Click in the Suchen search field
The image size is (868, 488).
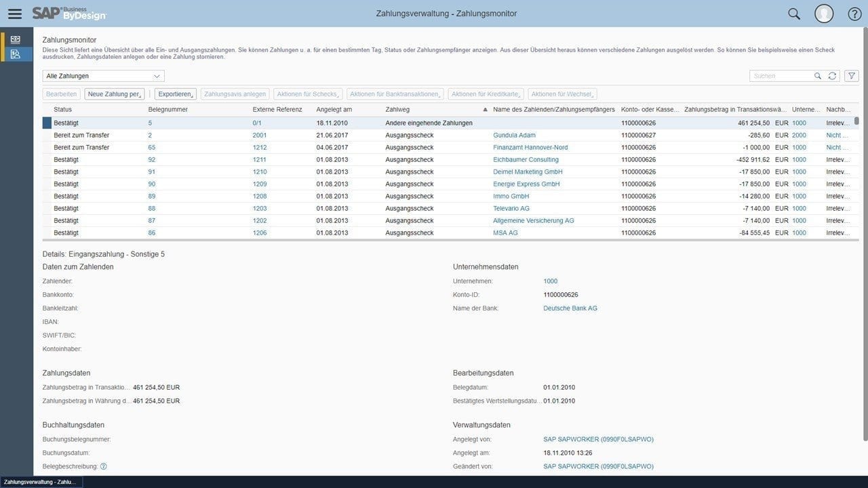coord(781,76)
